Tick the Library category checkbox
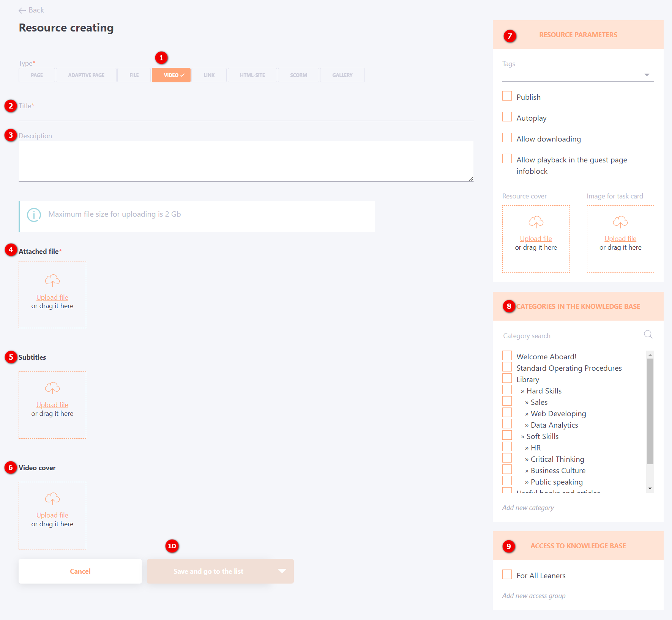 [x=507, y=378]
